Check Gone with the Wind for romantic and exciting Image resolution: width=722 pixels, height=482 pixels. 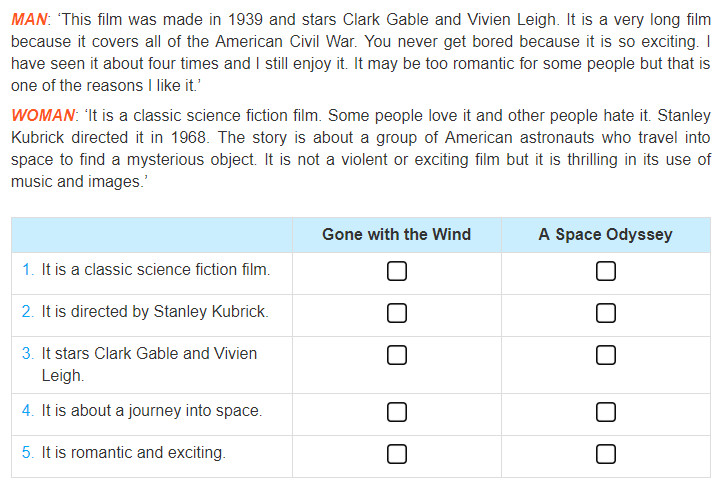pos(396,454)
